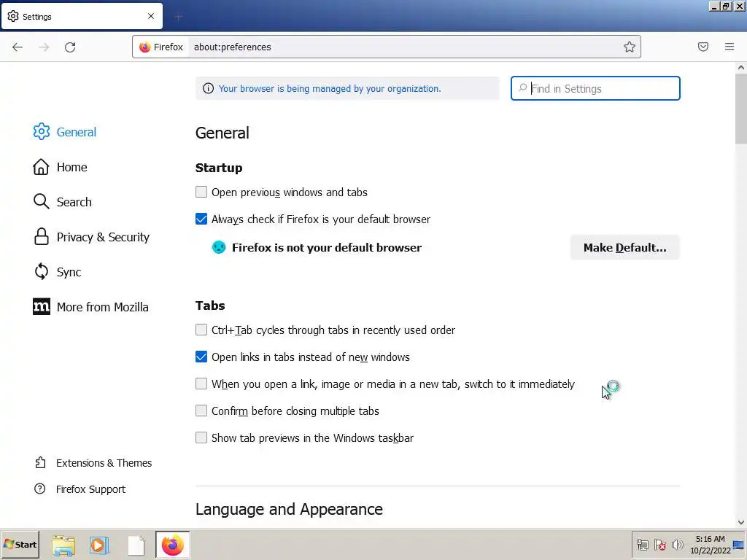The height and width of the screenshot is (560, 747).
Task: Click the Show desktop button in tray
Action: pyautogui.click(x=739, y=545)
